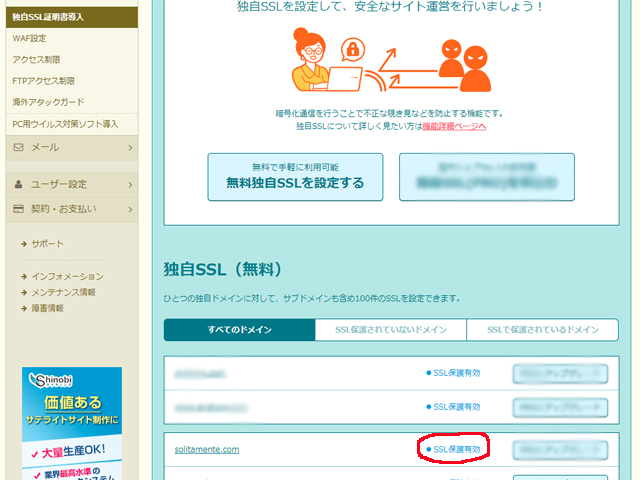The height and width of the screenshot is (480, 640).
Task: Select the すべてのドメイン tab
Action: pos(239,330)
